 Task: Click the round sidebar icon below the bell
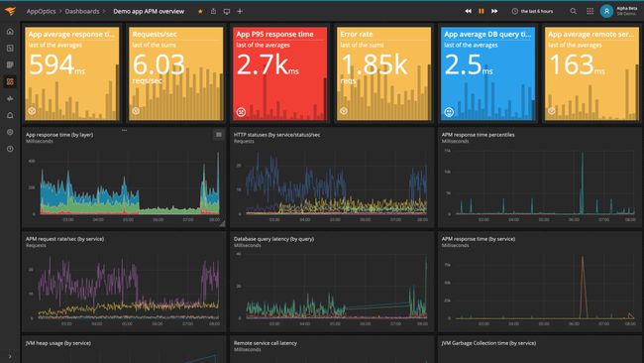coord(10,132)
